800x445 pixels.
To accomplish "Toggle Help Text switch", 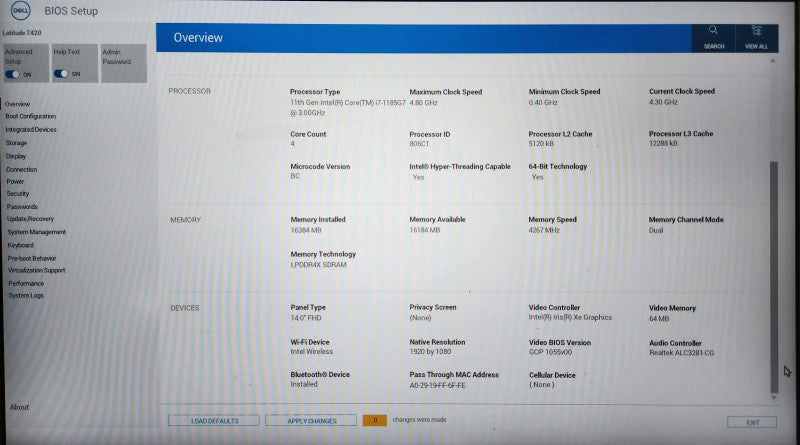I will [61, 74].
